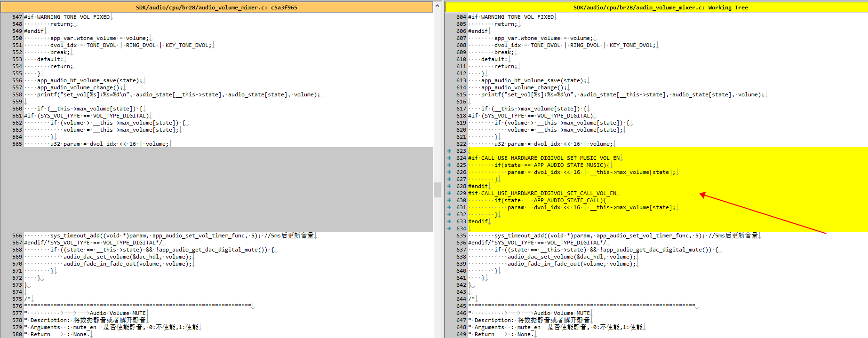Click the added-line plus marker on line 623
This screenshot has height=338, width=868.
click(x=449, y=151)
